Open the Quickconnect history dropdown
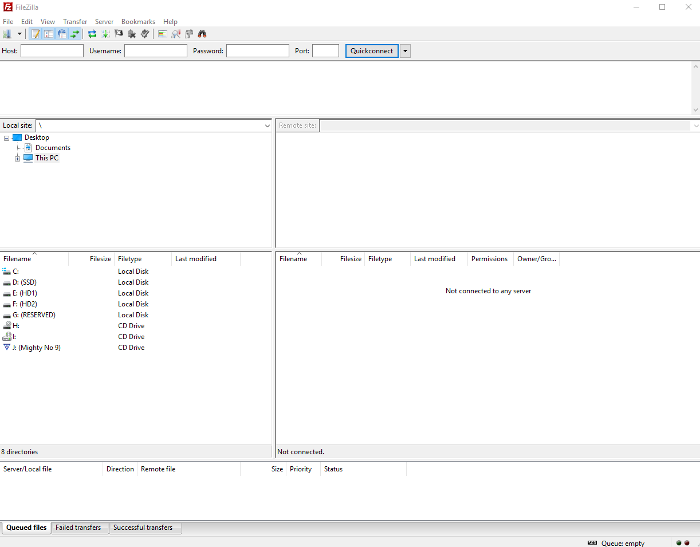The image size is (700, 547). 405,51
